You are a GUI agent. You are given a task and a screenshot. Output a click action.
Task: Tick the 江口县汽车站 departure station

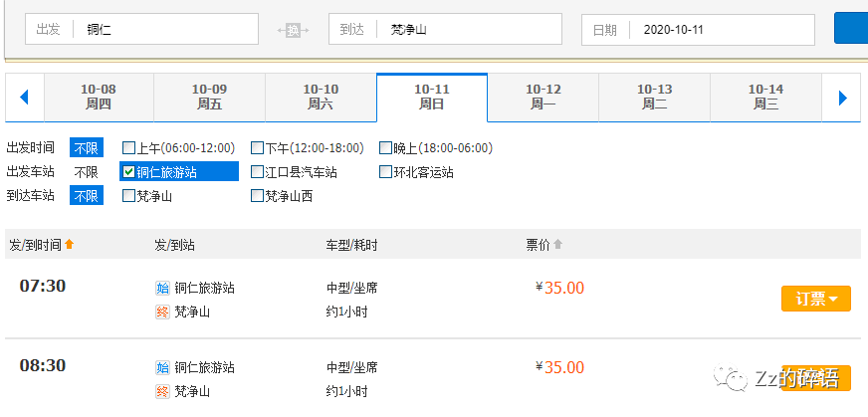[x=258, y=172]
